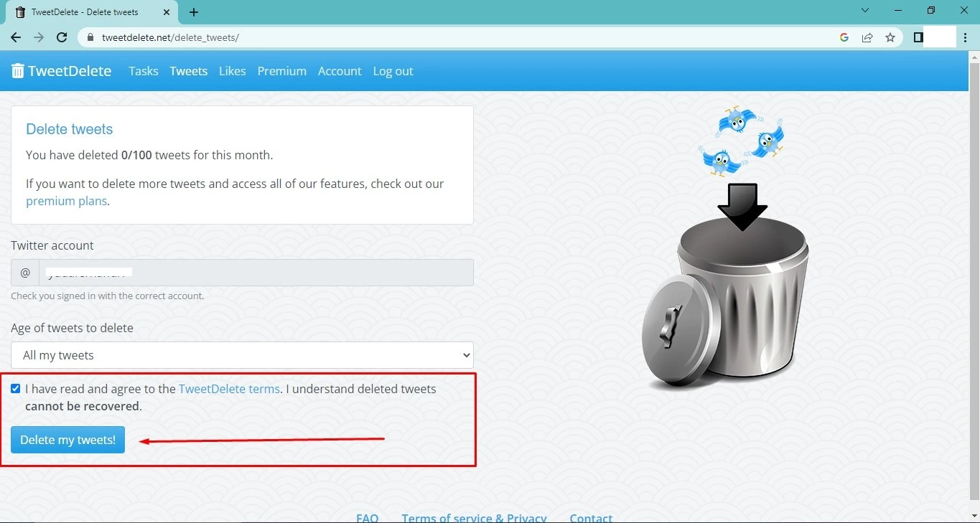
Task: Click the TweetDelete trash can logo
Action: click(x=18, y=71)
